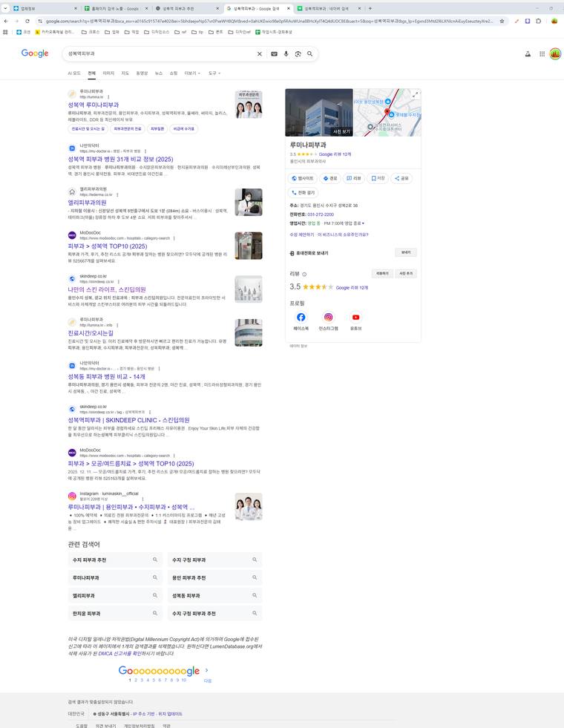Go to next results page arrow 다음

click(207, 674)
